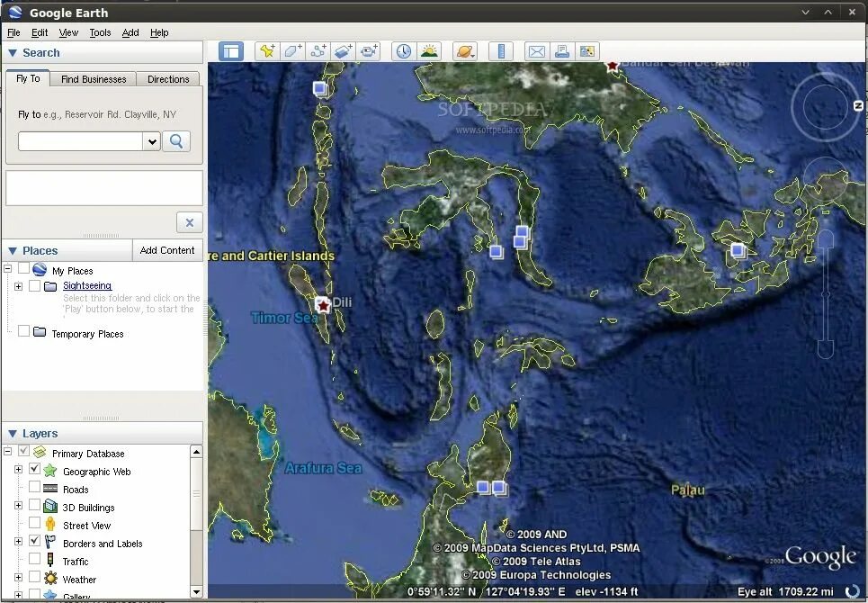Viewport: 868px width, 603px height.
Task: Click the Temporary Places tree item
Action: [87, 334]
